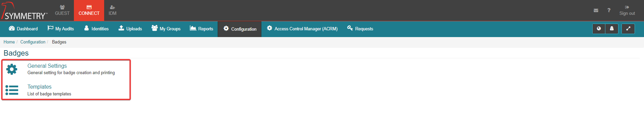Open Access Control Manager (ACRM)
644x122 pixels.
tap(302, 29)
